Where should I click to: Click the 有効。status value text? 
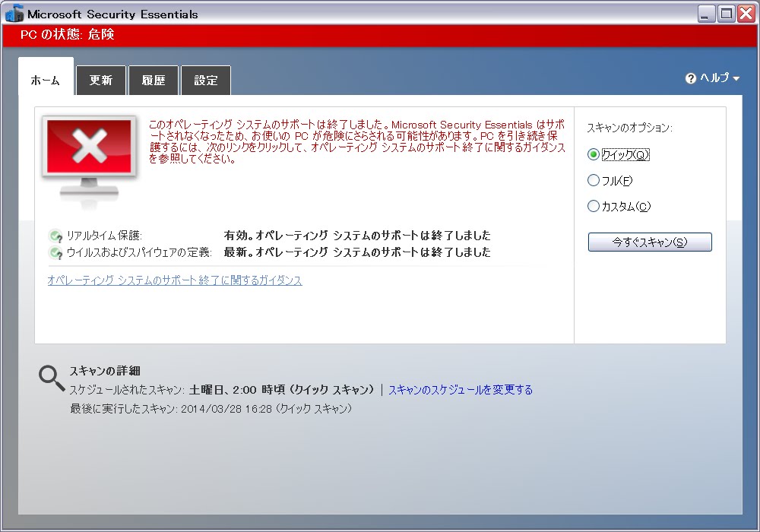(357, 236)
